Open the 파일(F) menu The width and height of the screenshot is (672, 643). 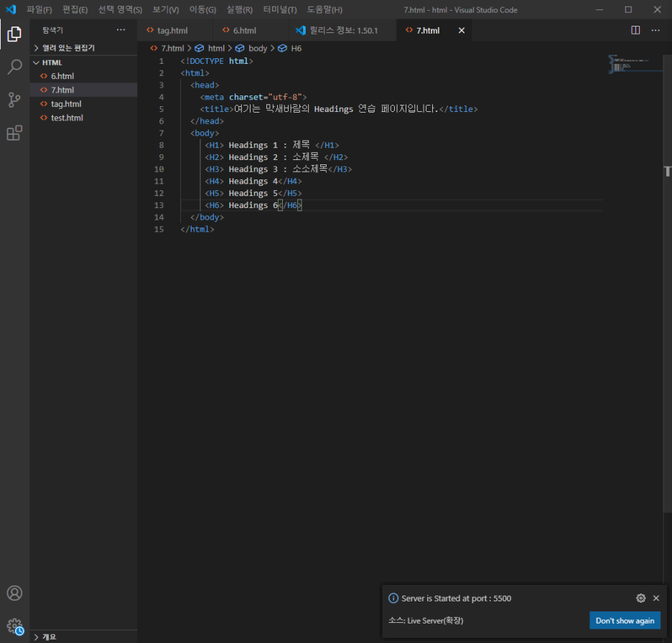(39, 10)
